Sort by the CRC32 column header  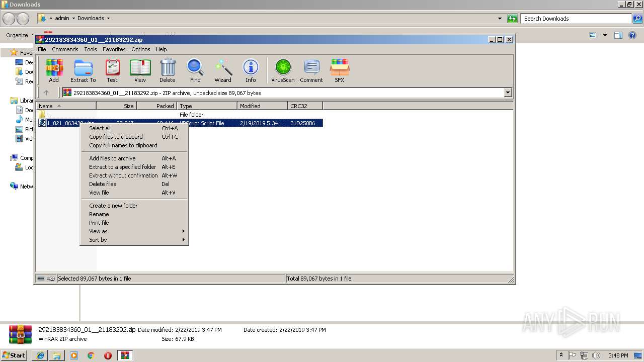305,106
